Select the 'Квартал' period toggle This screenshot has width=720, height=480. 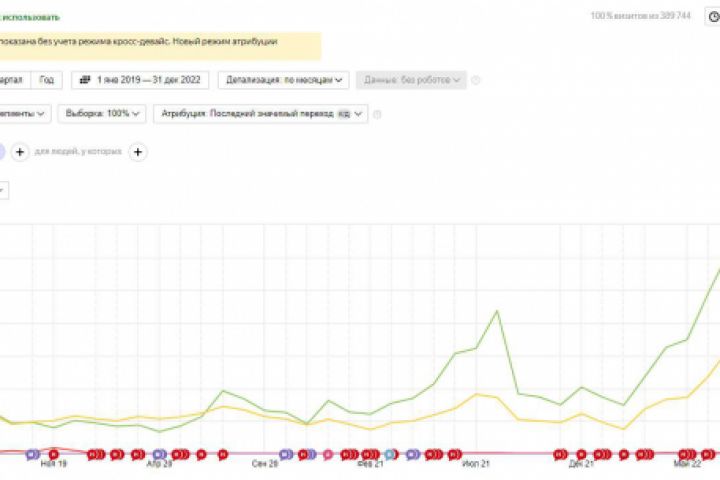[12, 80]
